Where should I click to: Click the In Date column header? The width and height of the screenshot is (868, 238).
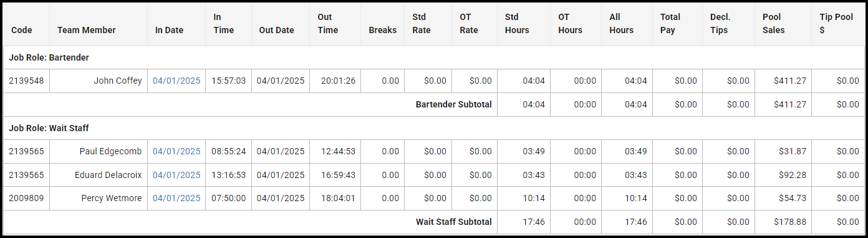169,30
